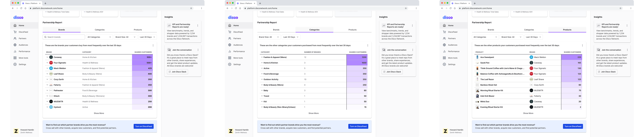Viewport: 644px width, 137px height.
Task: Open the Last 30 Days dropdown, right window
Action: tap(534, 37)
